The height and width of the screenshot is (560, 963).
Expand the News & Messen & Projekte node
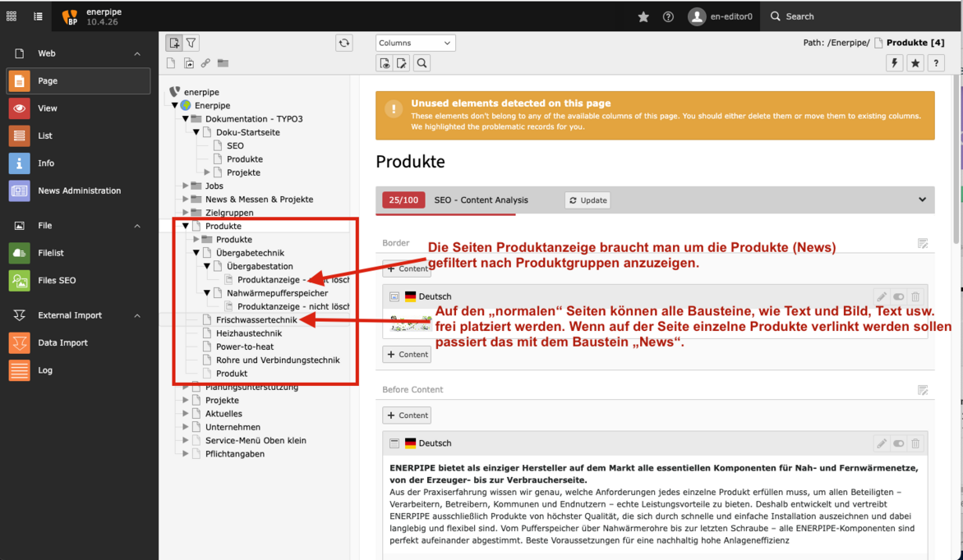(x=186, y=200)
